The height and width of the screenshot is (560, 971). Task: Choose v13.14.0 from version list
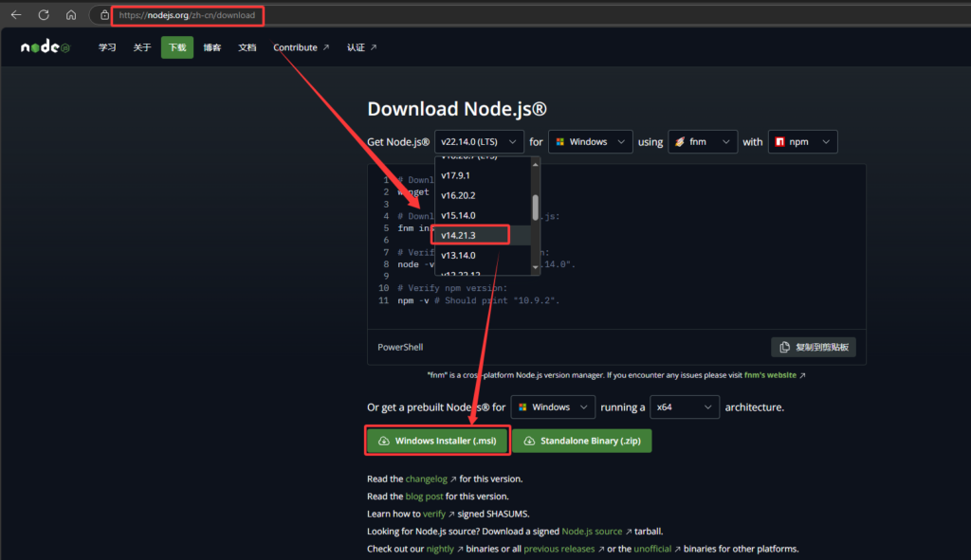(x=483, y=255)
